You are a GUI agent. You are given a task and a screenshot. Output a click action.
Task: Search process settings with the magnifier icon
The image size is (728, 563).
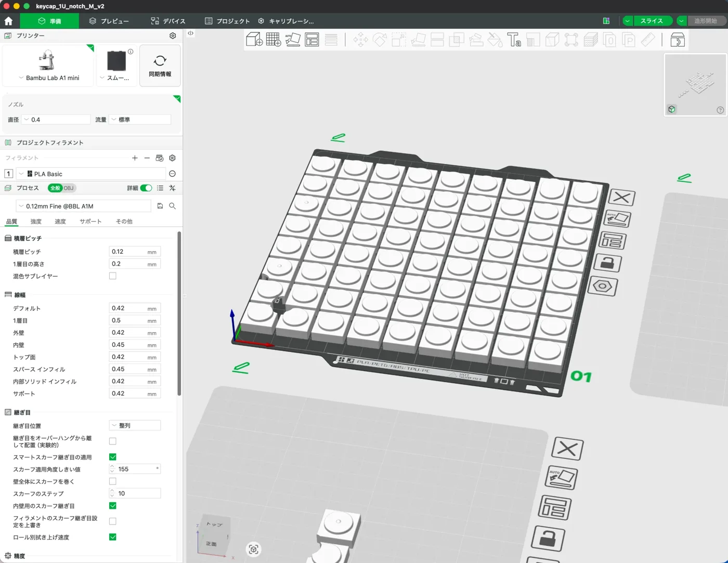pyautogui.click(x=173, y=206)
